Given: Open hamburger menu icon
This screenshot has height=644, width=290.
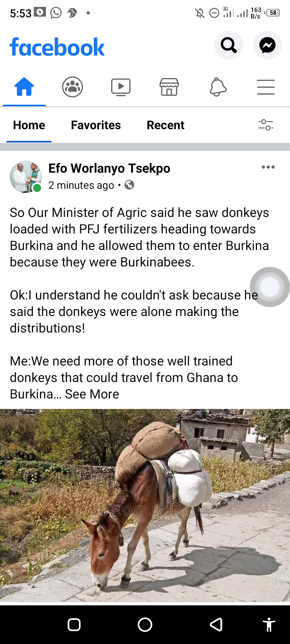Looking at the screenshot, I should 266,87.
